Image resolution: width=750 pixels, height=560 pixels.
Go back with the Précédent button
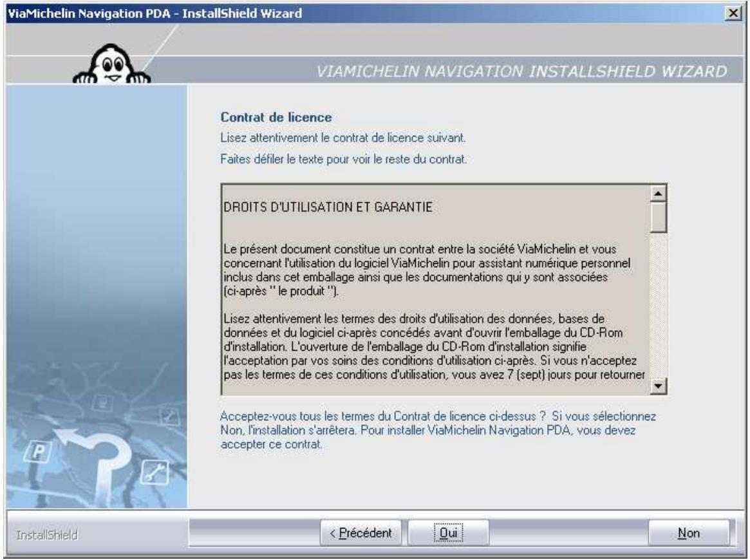pos(361,533)
